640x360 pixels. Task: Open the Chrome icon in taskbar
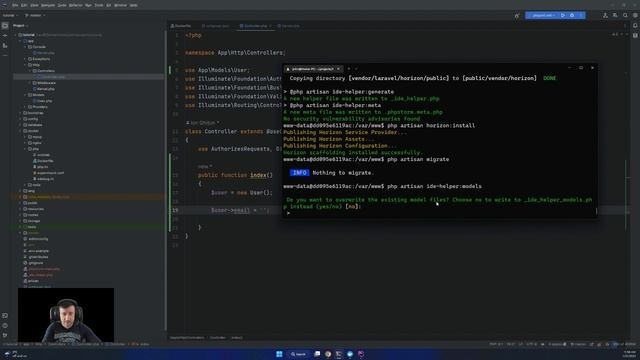328,354
